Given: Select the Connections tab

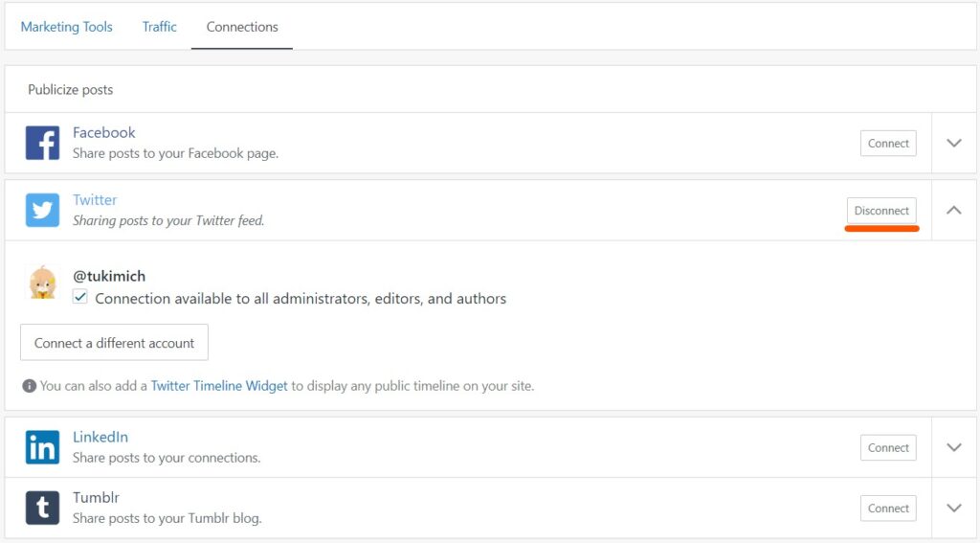Looking at the screenshot, I should [x=242, y=27].
